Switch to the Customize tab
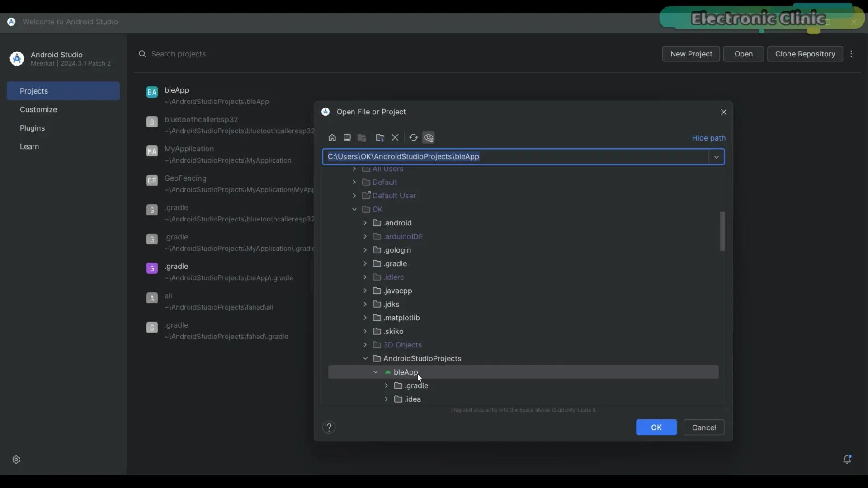 click(63, 109)
